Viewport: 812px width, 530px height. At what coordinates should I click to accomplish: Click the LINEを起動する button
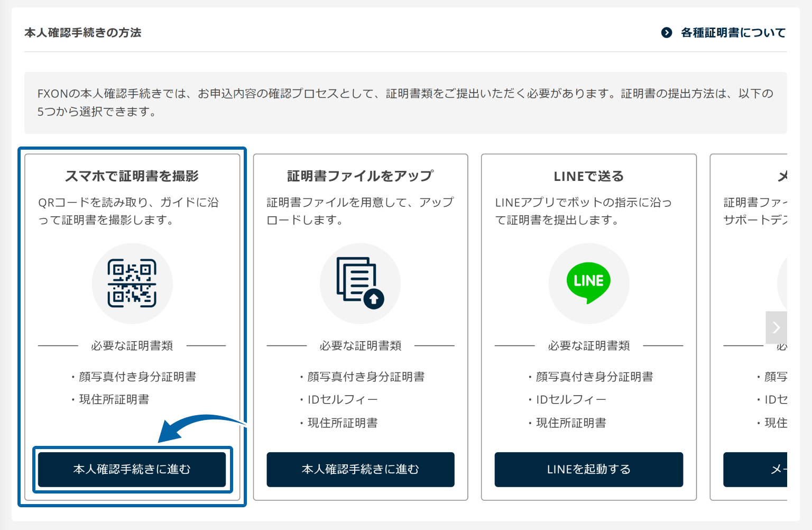(589, 469)
